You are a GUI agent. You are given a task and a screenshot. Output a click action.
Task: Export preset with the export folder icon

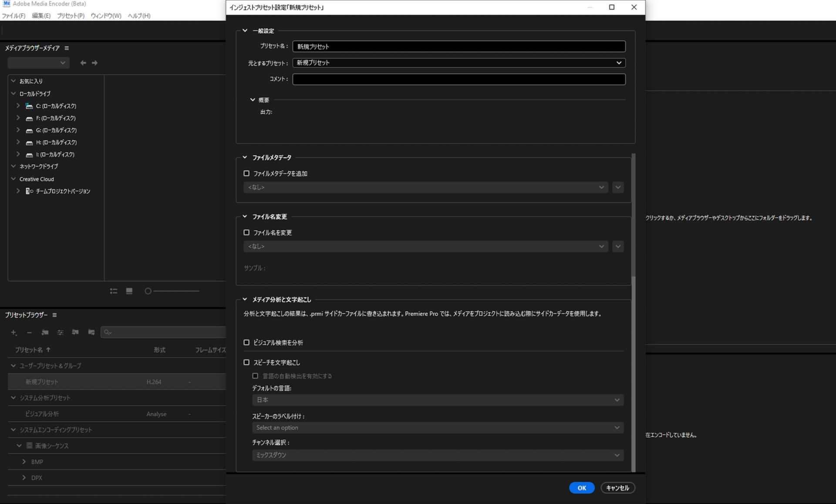click(x=91, y=332)
